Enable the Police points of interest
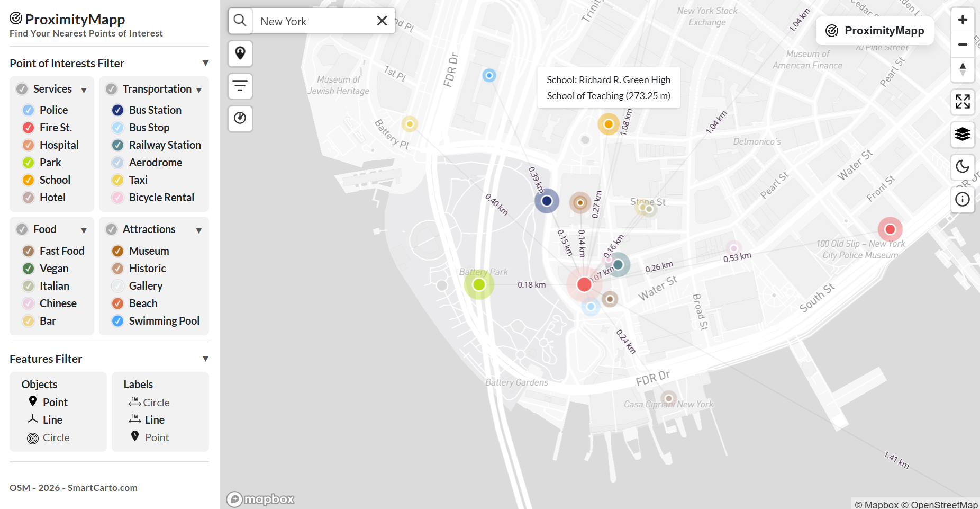 point(28,110)
